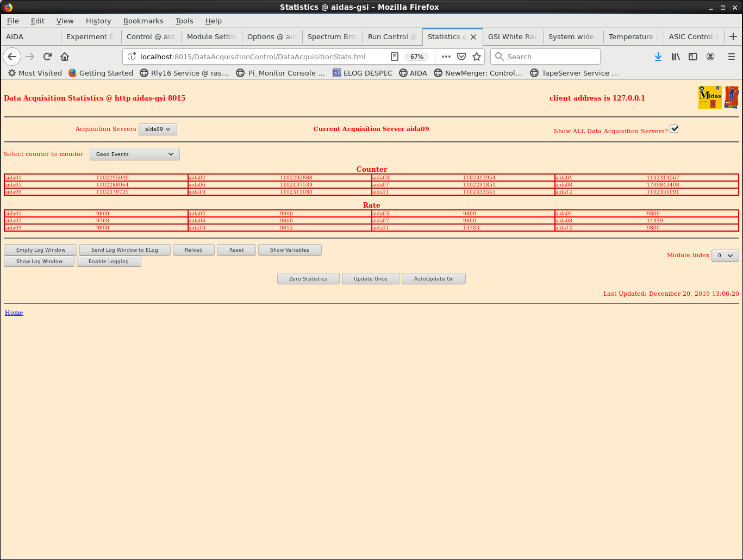
Task: Toggle Show ALL Data Acquisition Servers checkbox
Action: pyautogui.click(x=674, y=129)
